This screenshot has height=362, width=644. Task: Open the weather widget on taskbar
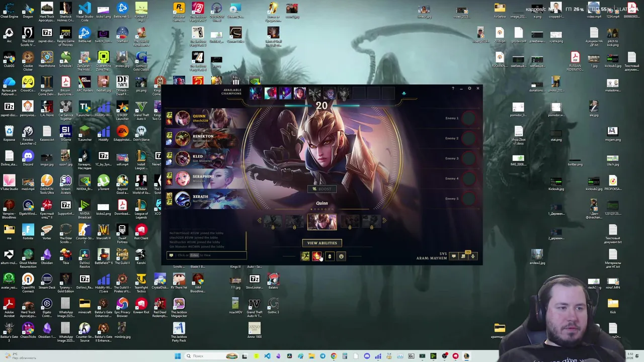(x=20, y=356)
